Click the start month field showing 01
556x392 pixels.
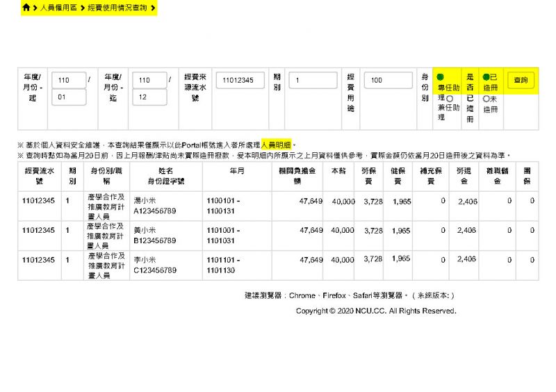(68, 98)
